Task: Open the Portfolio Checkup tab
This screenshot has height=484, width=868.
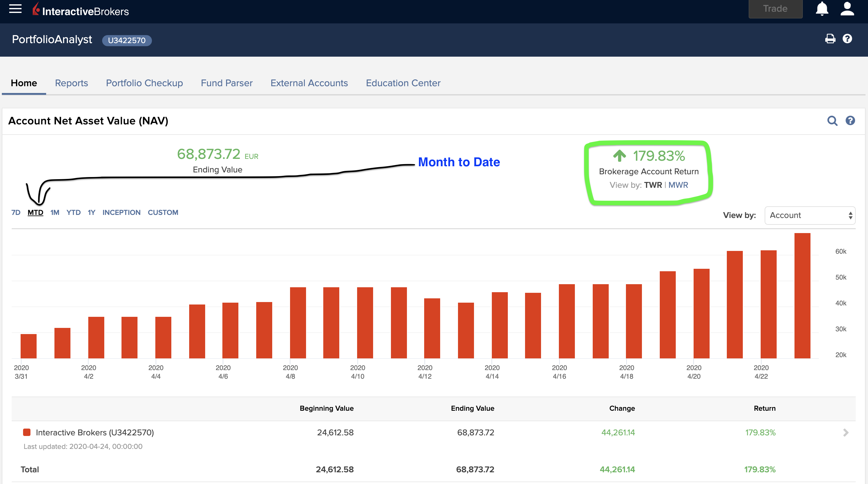Action: pyautogui.click(x=144, y=83)
